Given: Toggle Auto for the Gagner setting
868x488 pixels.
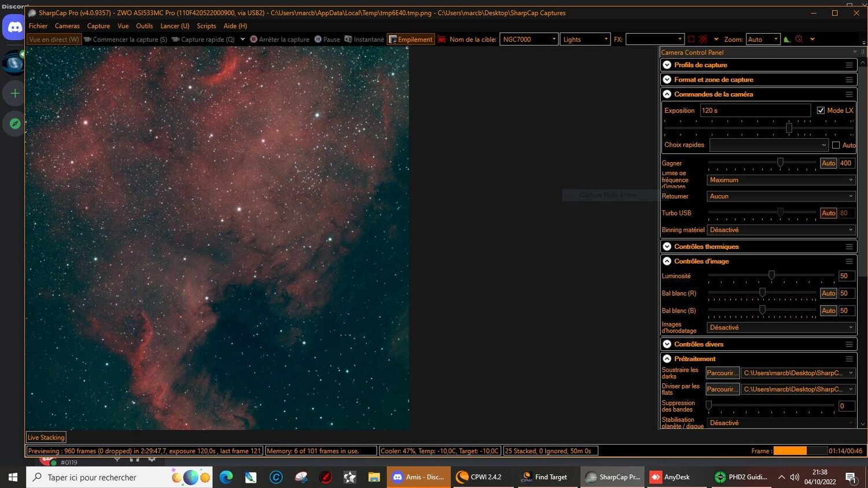Looking at the screenshot, I should click(828, 163).
